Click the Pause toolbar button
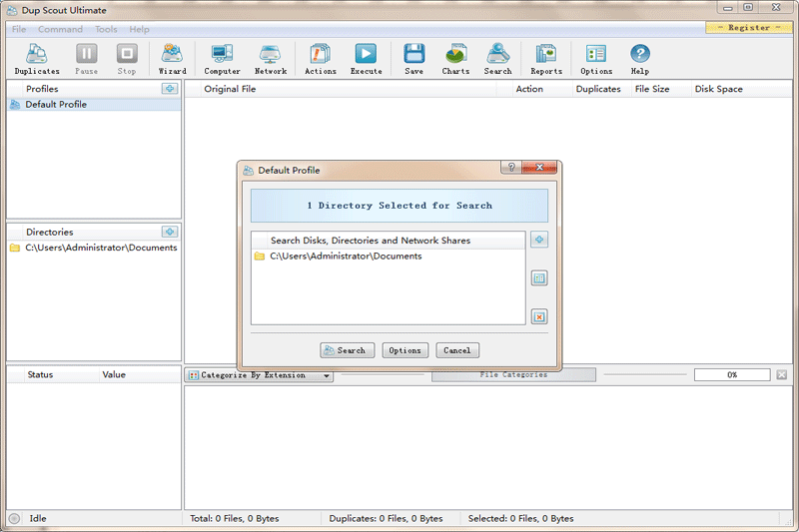 tap(86, 59)
